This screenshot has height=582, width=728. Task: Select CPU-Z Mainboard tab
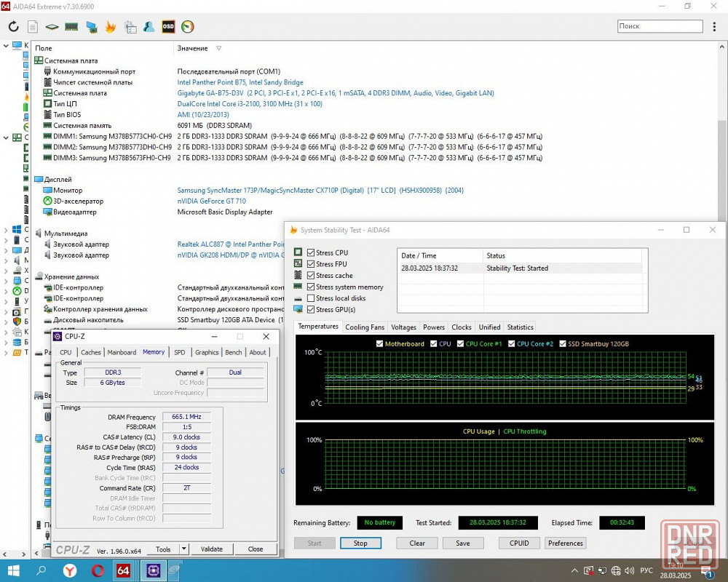[x=122, y=352]
